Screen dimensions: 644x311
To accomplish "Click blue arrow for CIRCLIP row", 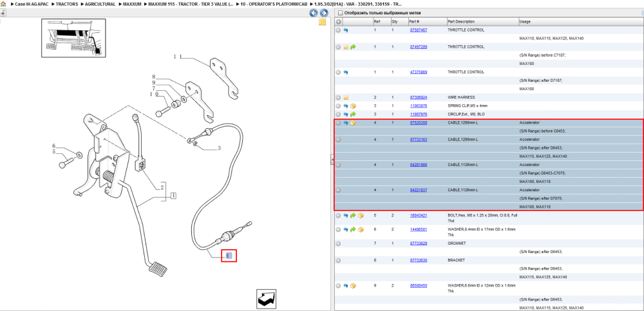I will pos(345,114).
